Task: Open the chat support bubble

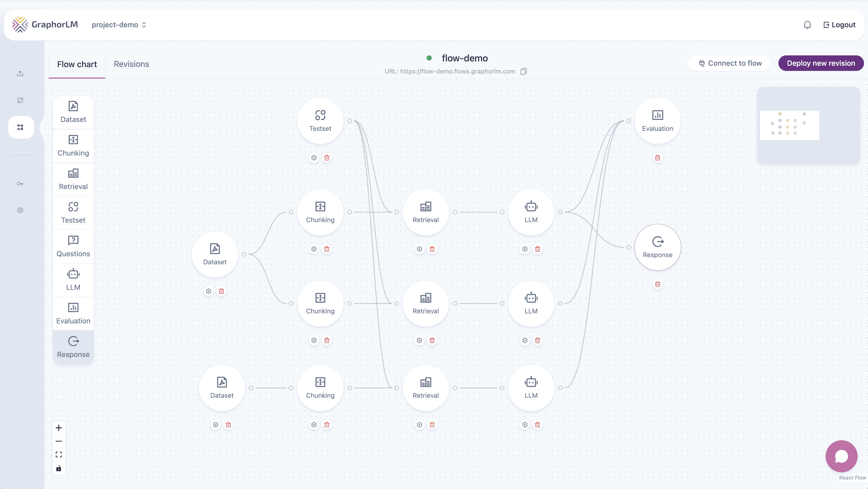Action: (841, 456)
